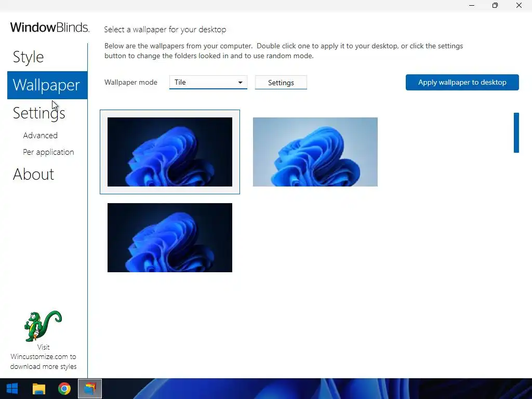Click the wallpaper list scrollbar thumb
The image size is (532, 399).
(x=516, y=132)
